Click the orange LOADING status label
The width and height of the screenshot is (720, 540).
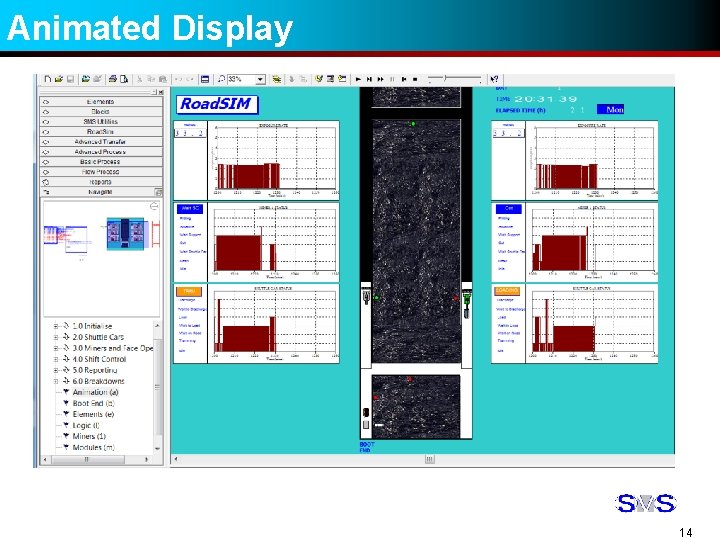click(507, 291)
